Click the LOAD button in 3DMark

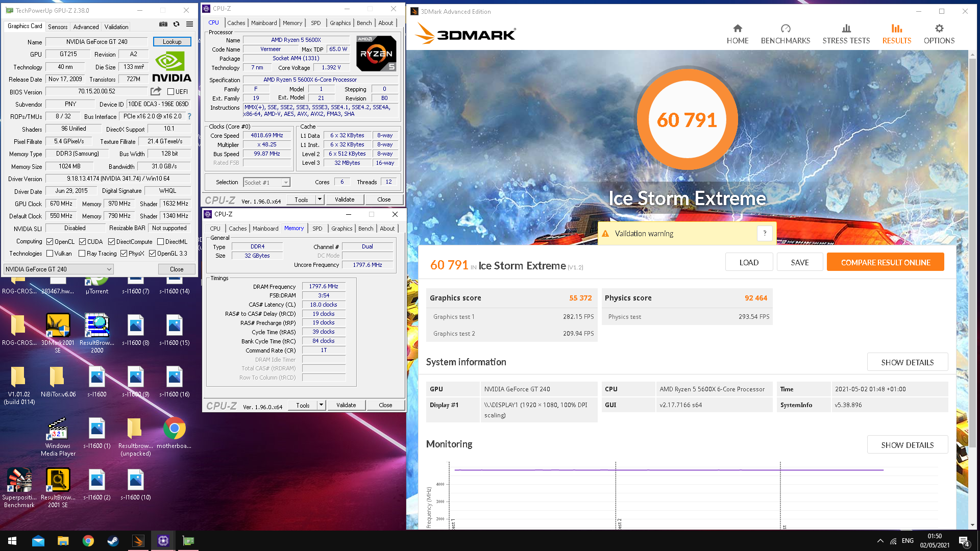click(749, 262)
